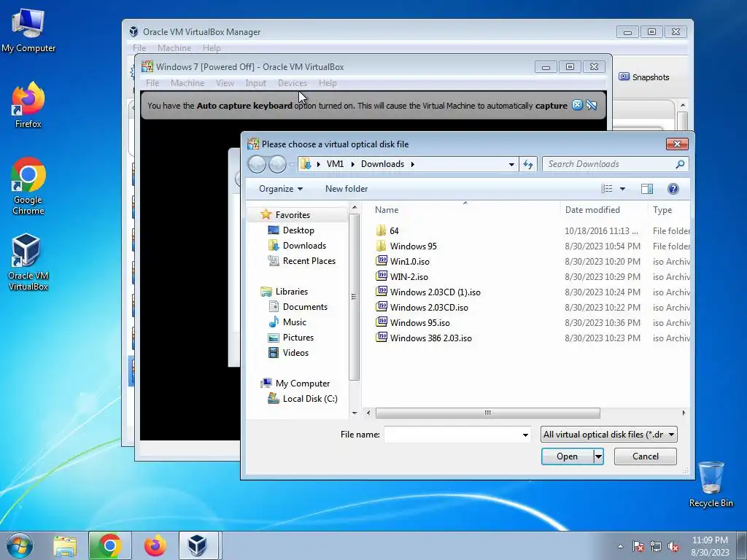
Task: Open the View menu in VM window
Action: click(225, 83)
